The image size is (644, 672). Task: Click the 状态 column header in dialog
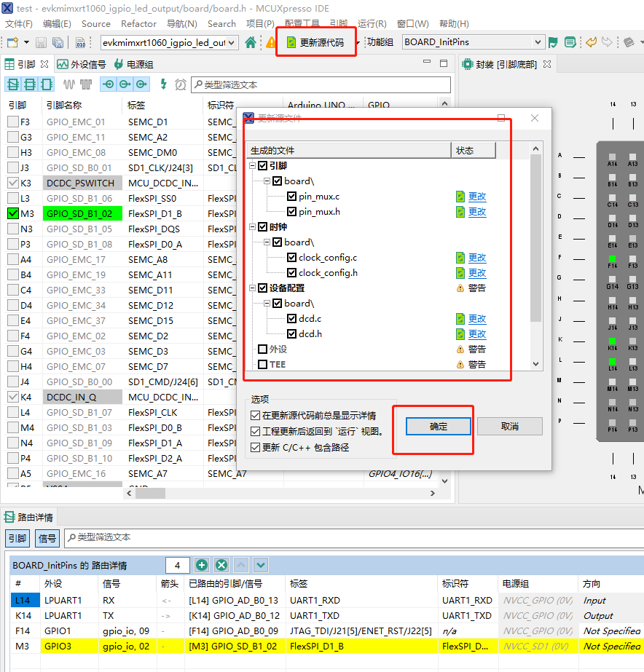(474, 151)
